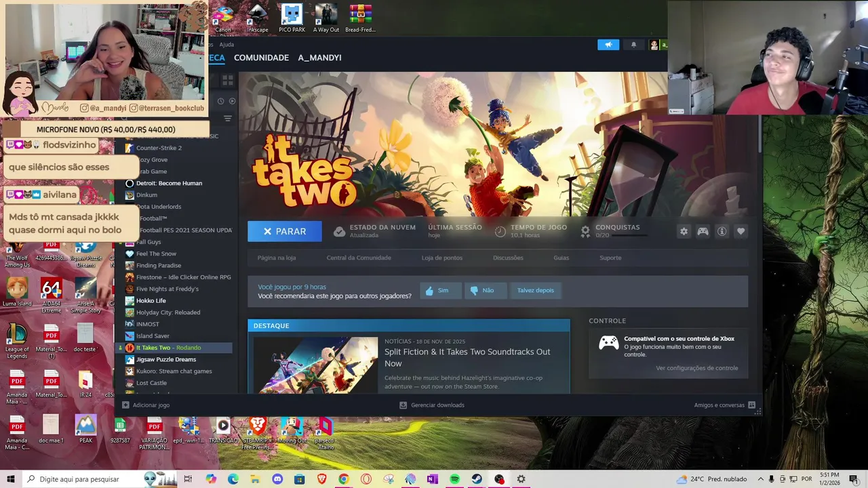Open the featured news thumbnail image
868x488 pixels.
pyautogui.click(x=315, y=365)
